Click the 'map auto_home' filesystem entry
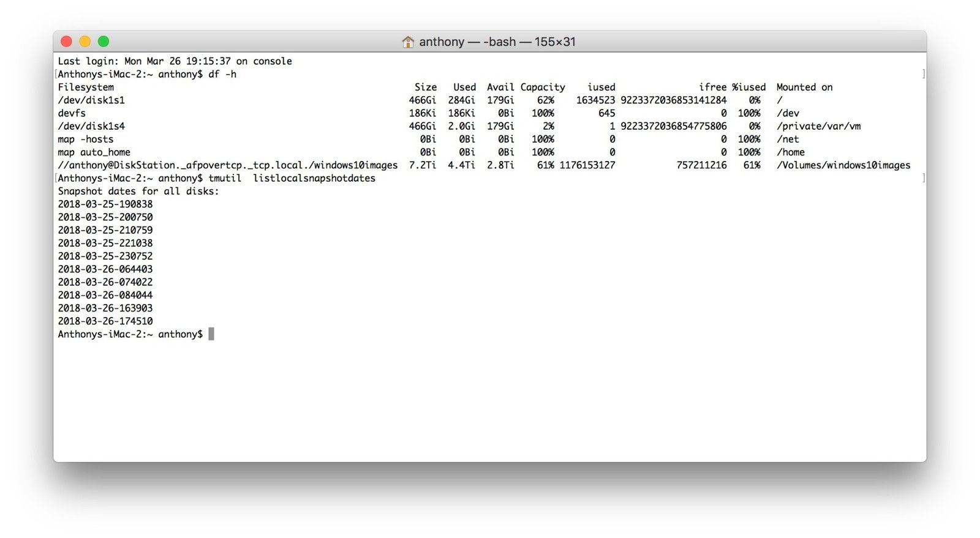Screen dimensions: 980x538 coord(94,152)
